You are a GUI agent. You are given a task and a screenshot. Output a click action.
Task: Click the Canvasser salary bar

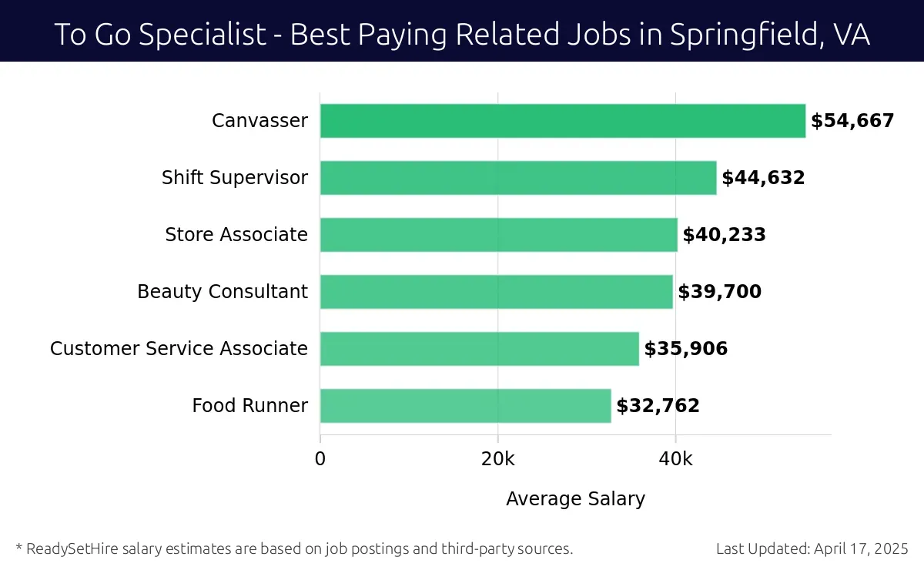pos(563,121)
